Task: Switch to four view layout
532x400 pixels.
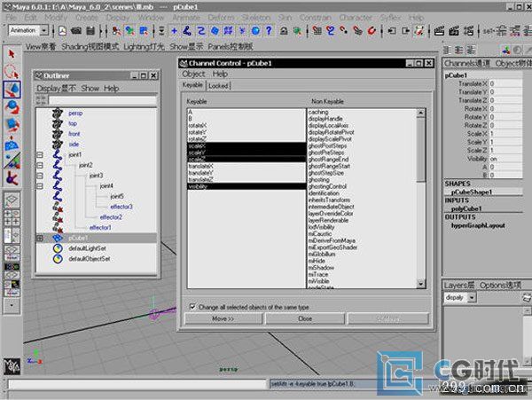Action: [12, 217]
